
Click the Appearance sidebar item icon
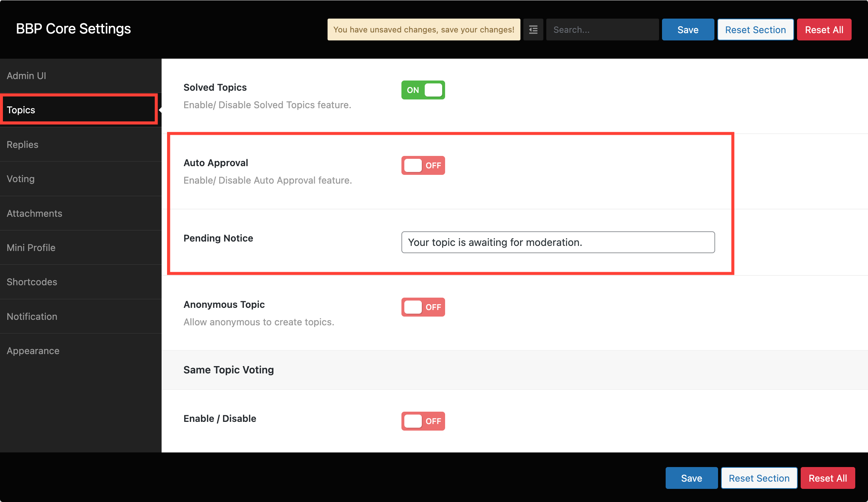point(33,351)
